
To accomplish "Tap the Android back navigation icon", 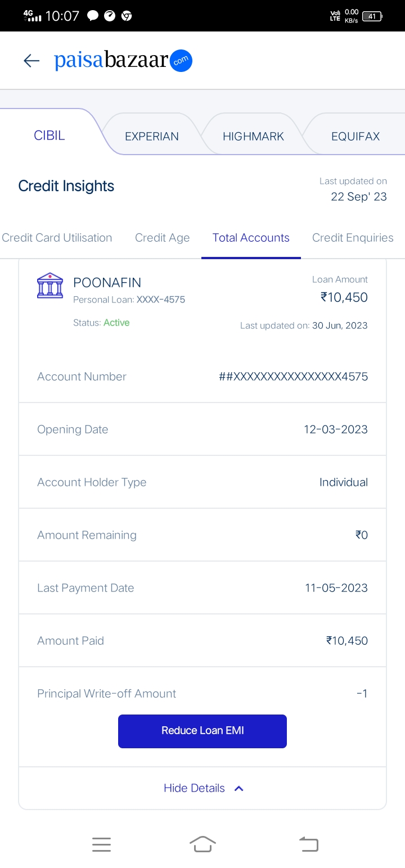I will [x=308, y=844].
